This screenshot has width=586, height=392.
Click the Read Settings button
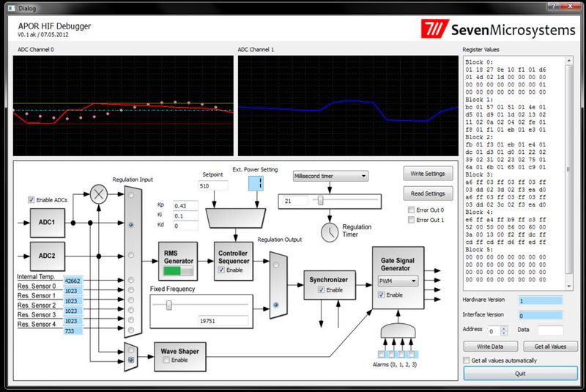(x=428, y=193)
